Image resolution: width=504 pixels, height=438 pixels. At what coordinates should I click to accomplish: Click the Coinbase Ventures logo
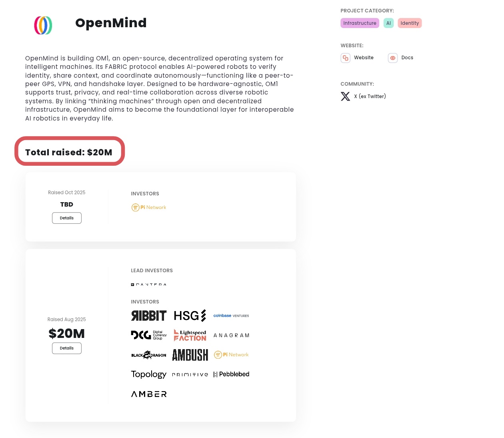point(231,316)
